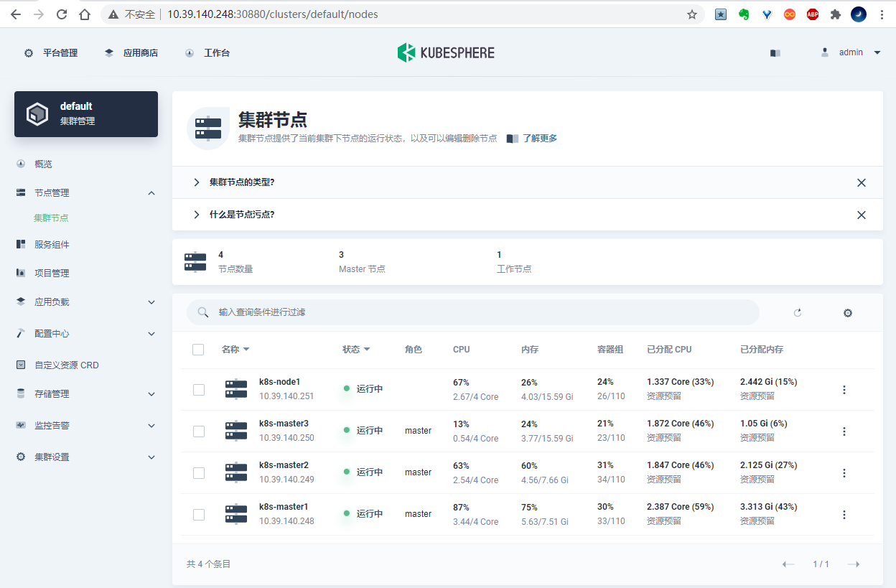This screenshot has height=588, width=896.
Task: Click the browser back arrow
Action: (x=16, y=14)
